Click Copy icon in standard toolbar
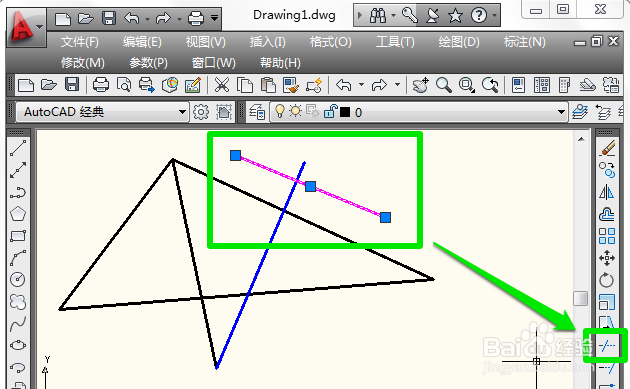This screenshot has width=630, height=389. (245, 85)
